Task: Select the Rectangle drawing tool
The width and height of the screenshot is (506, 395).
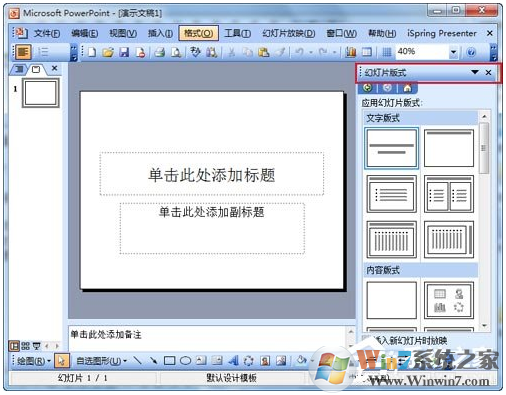Action: pyautogui.click(x=169, y=361)
